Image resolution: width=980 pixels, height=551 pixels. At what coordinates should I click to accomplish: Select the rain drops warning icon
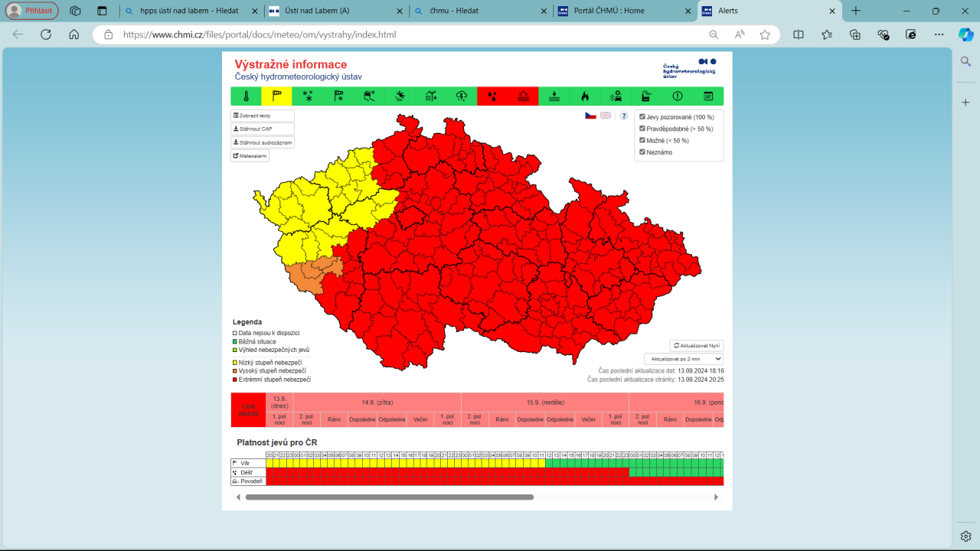pyautogui.click(x=492, y=96)
